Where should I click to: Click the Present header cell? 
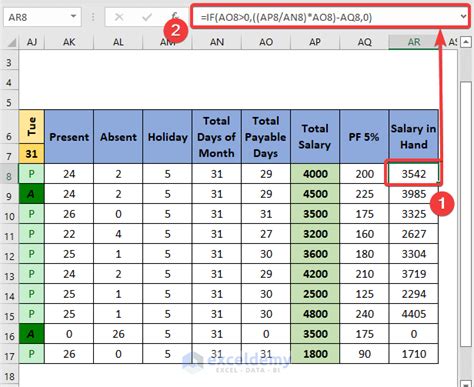click(69, 137)
